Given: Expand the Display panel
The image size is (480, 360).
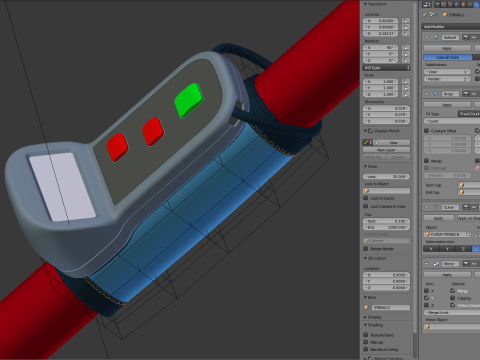Looking at the screenshot, I should [365, 317].
